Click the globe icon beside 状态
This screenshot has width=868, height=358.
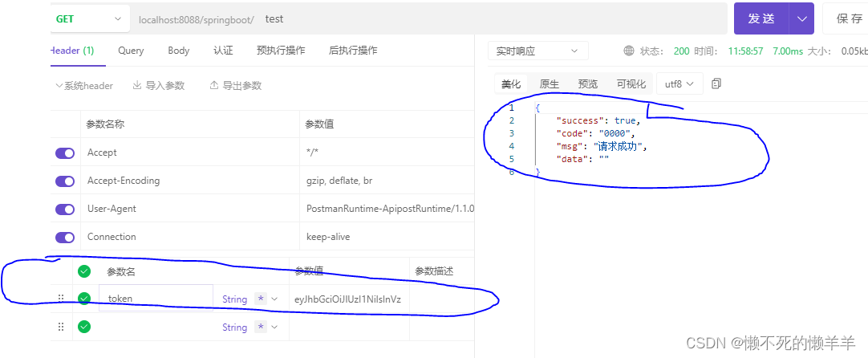point(629,51)
